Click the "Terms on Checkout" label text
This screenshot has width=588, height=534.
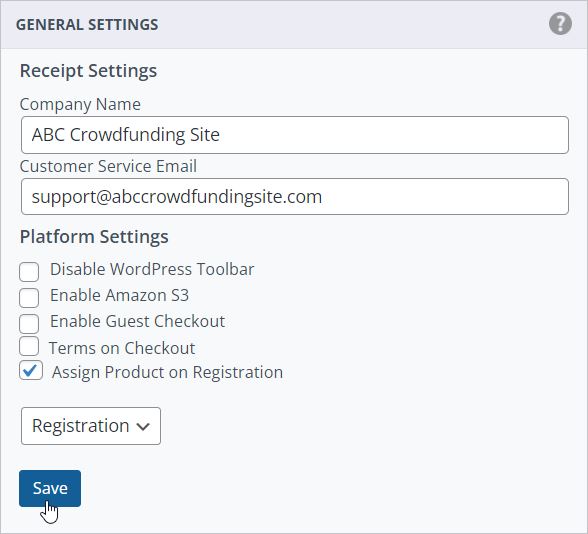(122, 348)
